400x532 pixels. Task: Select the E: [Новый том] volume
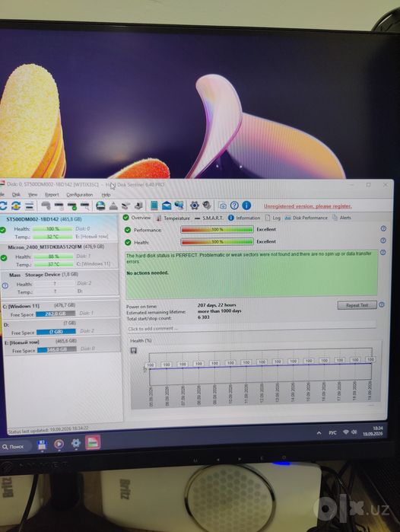coord(62,346)
